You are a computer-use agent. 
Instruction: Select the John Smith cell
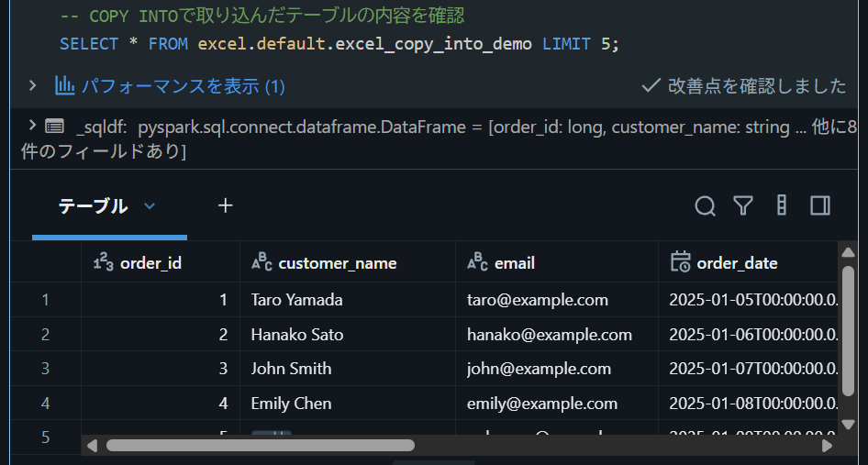coord(348,369)
